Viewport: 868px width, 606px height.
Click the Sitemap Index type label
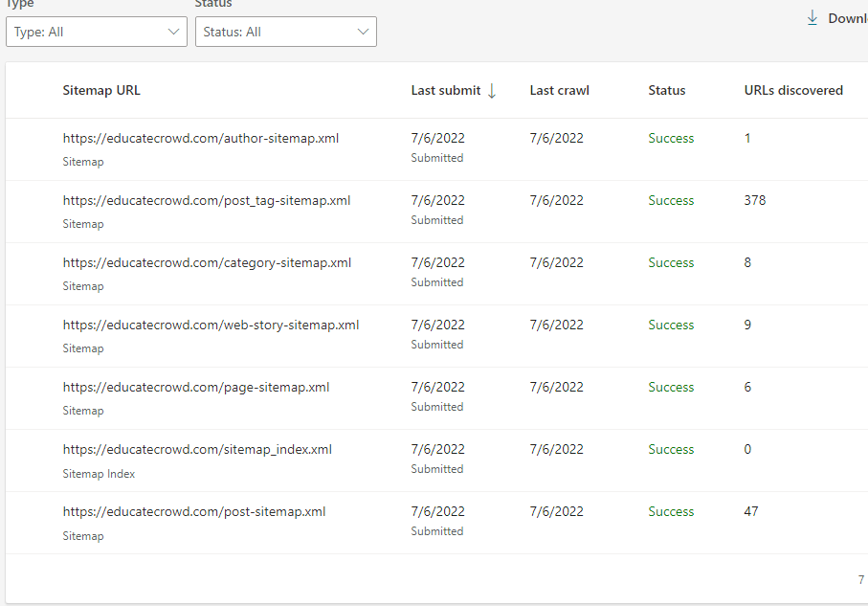coord(99,474)
